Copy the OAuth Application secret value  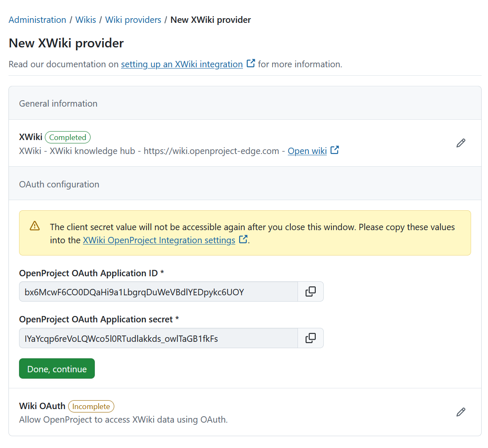(311, 338)
